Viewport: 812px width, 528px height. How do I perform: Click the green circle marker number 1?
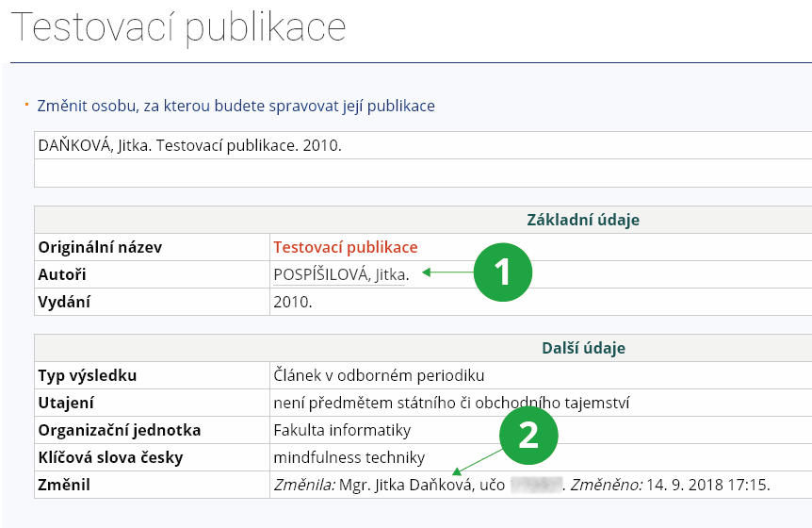pyautogui.click(x=502, y=272)
